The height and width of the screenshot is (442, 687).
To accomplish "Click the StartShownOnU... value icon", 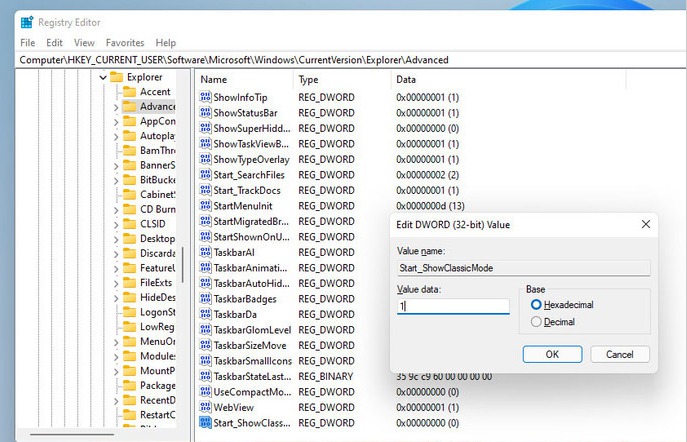I will 205,237.
